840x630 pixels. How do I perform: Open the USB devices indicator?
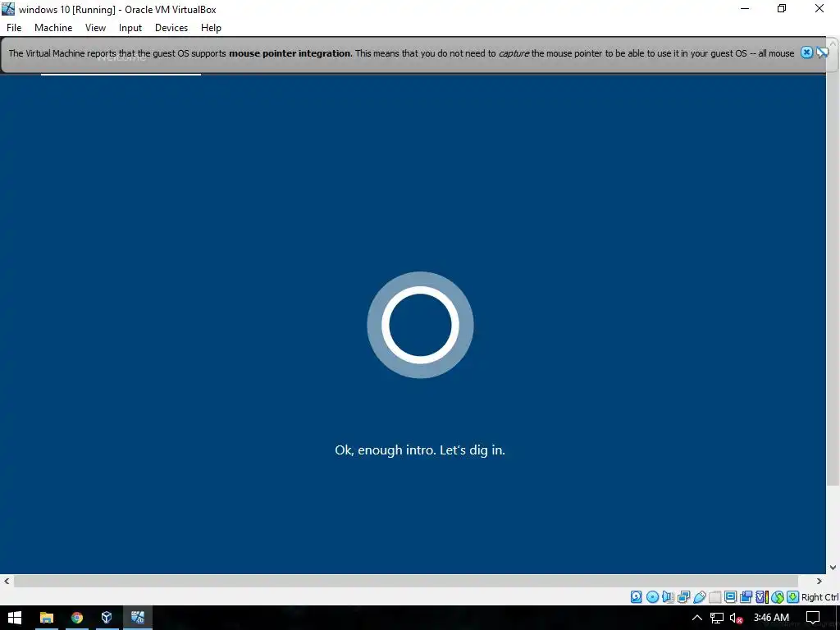(699, 597)
